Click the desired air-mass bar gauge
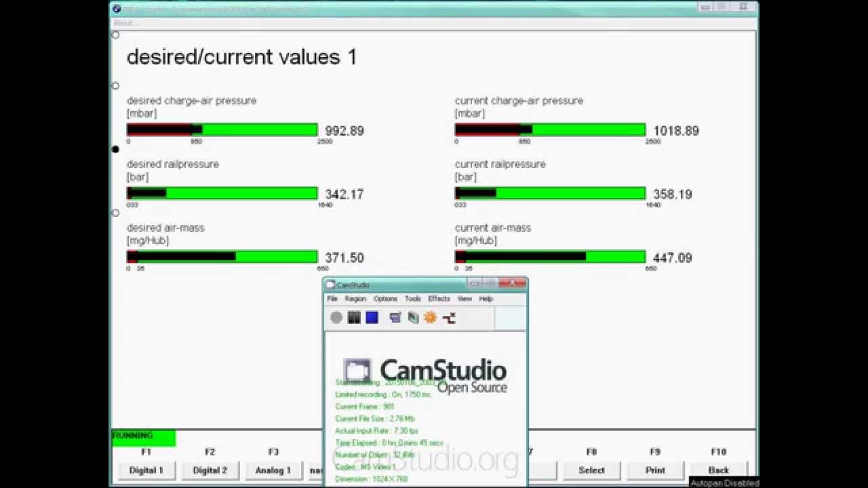 click(222, 257)
